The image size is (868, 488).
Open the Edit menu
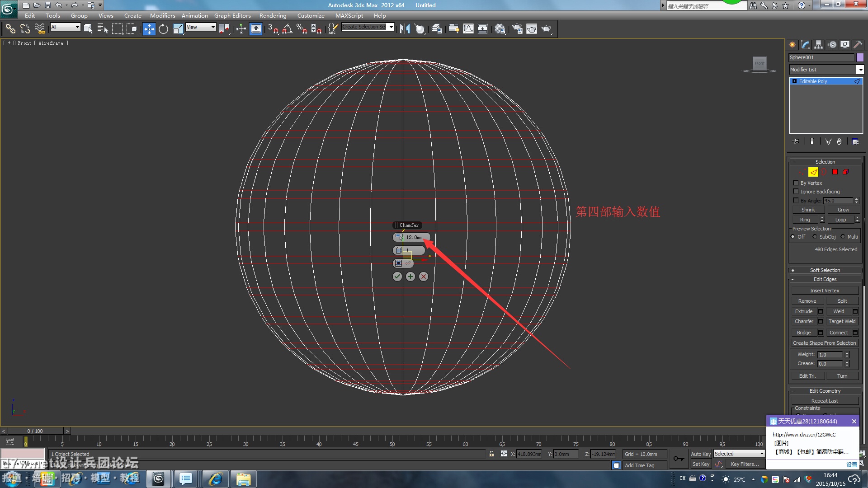pos(30,15)
